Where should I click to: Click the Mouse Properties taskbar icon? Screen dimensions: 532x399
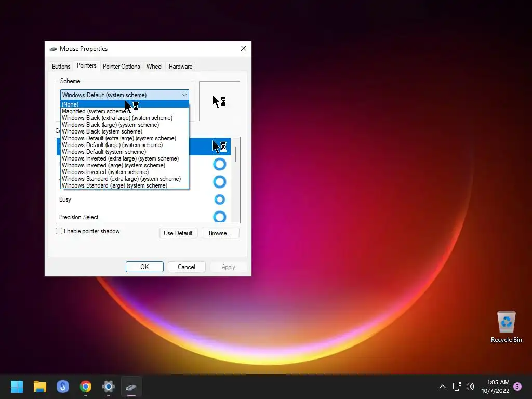click(131, 387)
